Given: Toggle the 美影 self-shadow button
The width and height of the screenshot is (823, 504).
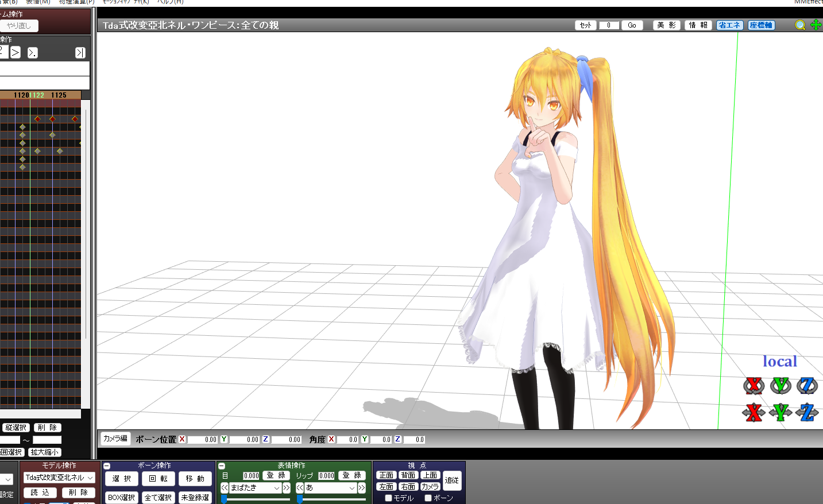Looking at the screenshot, I should 667,25.
